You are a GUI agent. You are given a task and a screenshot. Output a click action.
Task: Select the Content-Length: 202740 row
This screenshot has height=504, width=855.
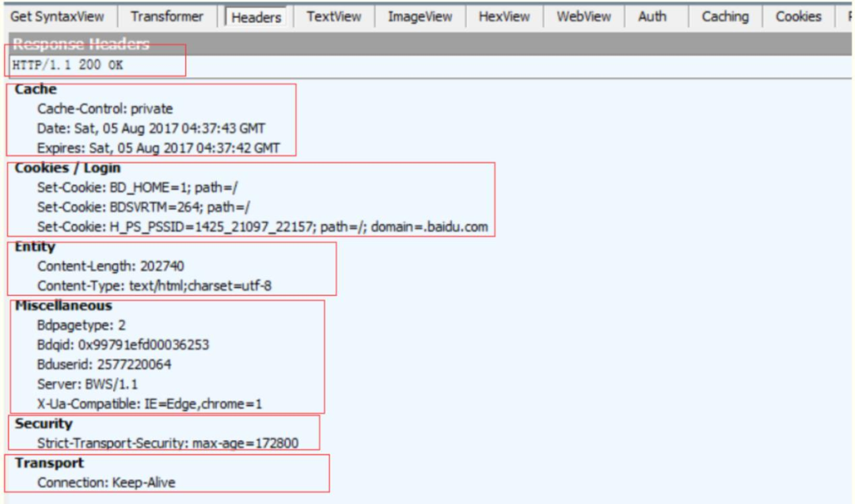(x=111, y=266)
